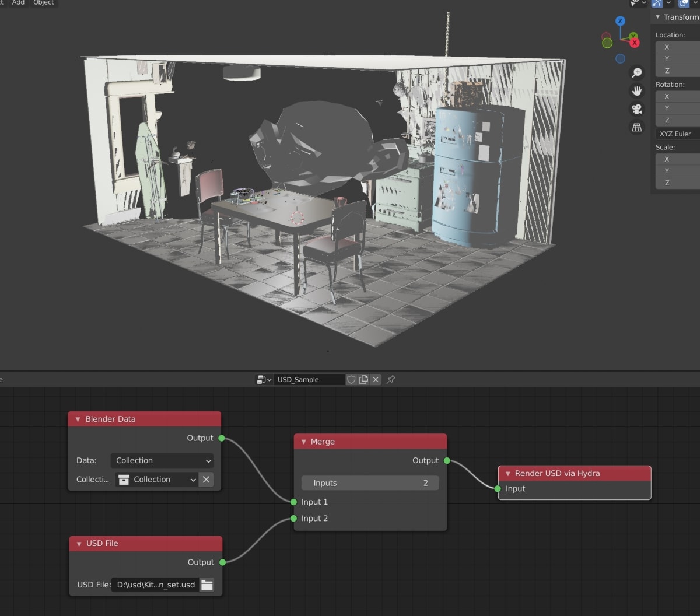The image size is (700, 616).
Task: Toggle the camera view icon
Action: 637,109
